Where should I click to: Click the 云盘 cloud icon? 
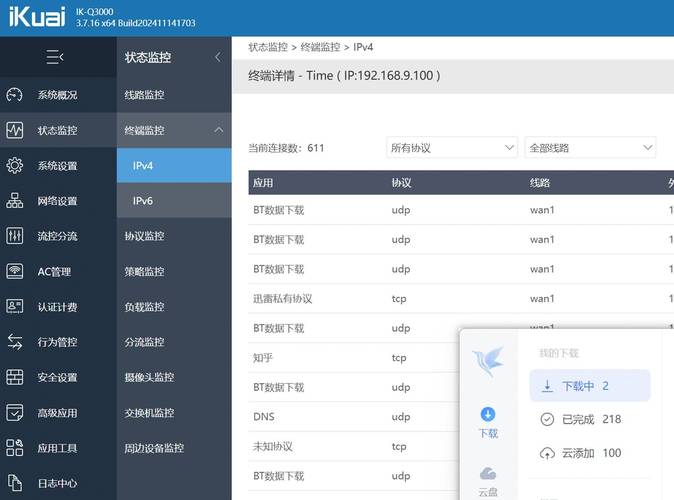click(x=488, y=473)
